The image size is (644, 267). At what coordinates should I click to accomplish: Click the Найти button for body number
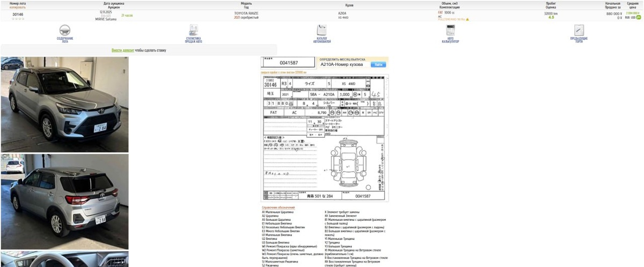tap(378, 64)
